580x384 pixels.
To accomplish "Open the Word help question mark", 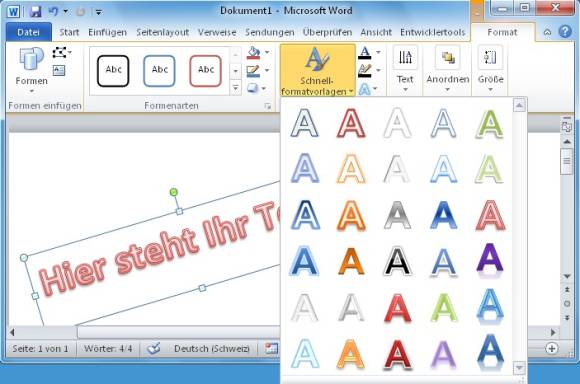I will (565, 32).
